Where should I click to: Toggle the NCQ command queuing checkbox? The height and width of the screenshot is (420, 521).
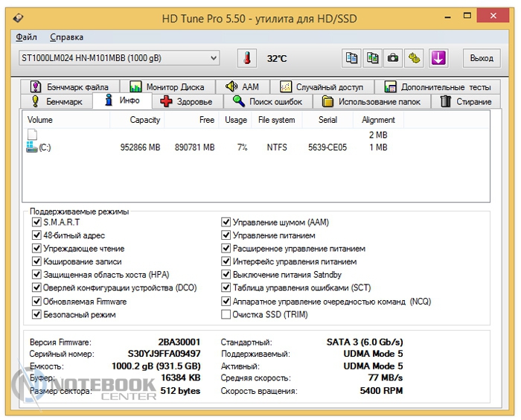click(226, 302)
